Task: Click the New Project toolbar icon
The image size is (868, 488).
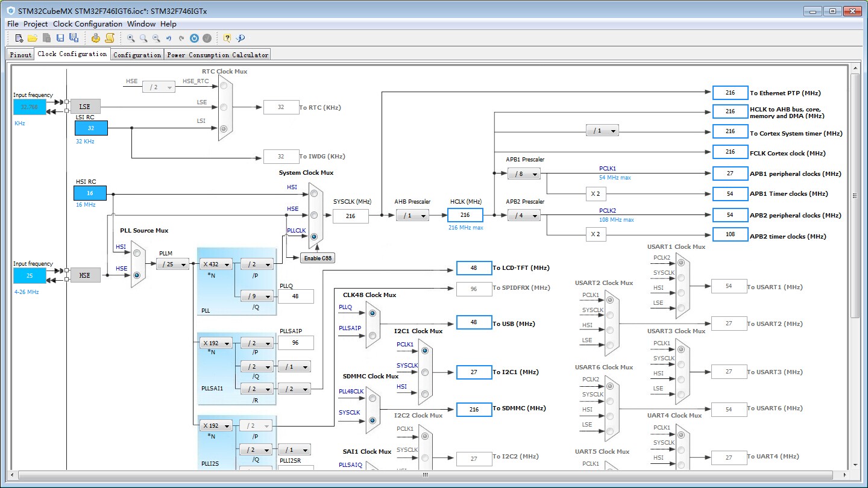Action: [x=19, y=38]
